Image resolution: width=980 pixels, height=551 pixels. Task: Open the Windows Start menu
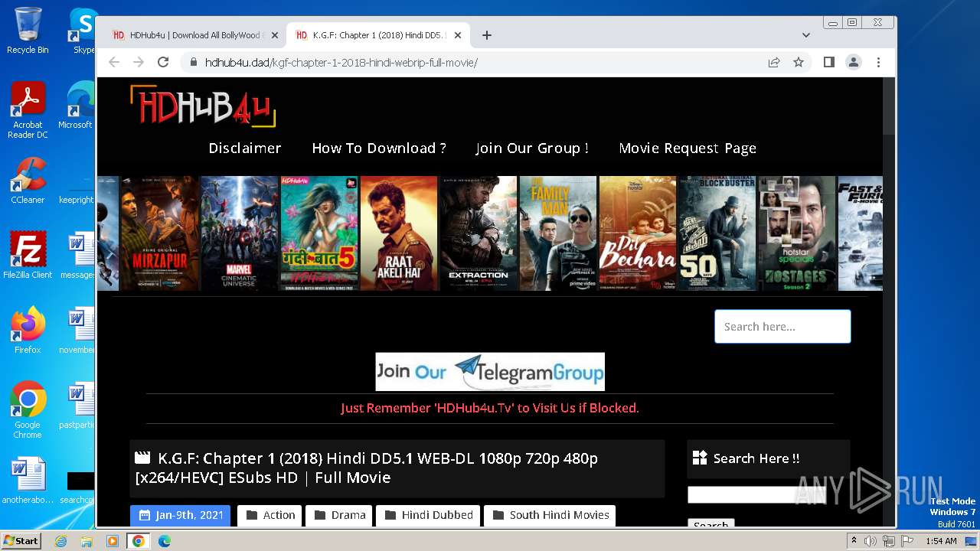coord(21,541)
